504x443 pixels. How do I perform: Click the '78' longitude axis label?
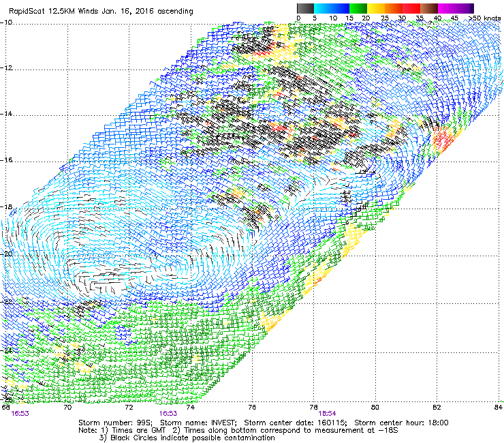314,408
